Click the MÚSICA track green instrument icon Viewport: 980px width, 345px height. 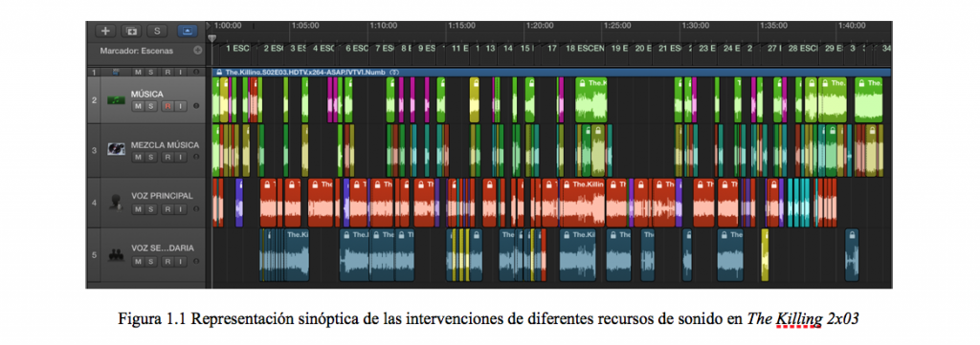pyautogui.click(x=116, y=99)
